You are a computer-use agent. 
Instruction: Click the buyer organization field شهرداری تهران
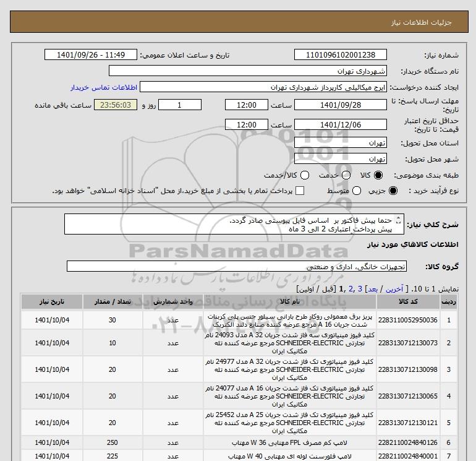tap(248, 71)
